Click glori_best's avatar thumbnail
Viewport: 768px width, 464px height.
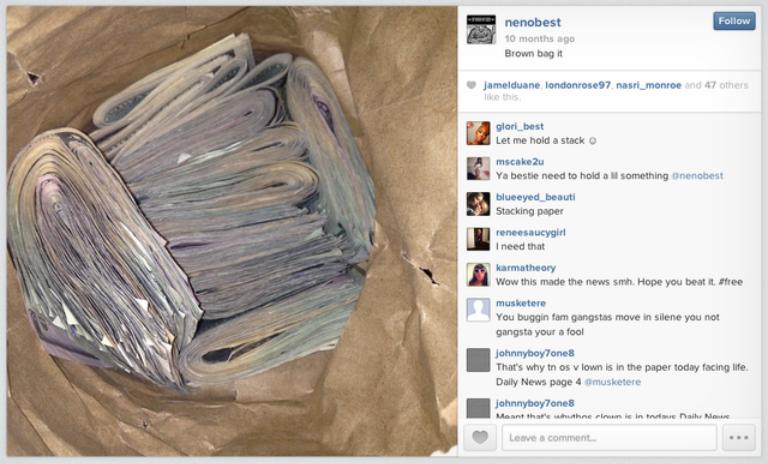click(478, 133)
